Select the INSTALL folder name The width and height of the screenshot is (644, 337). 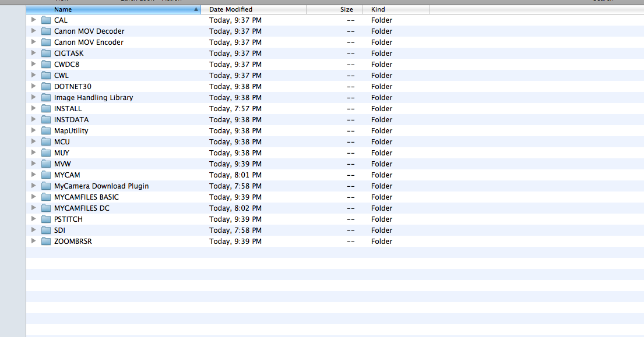68,109
